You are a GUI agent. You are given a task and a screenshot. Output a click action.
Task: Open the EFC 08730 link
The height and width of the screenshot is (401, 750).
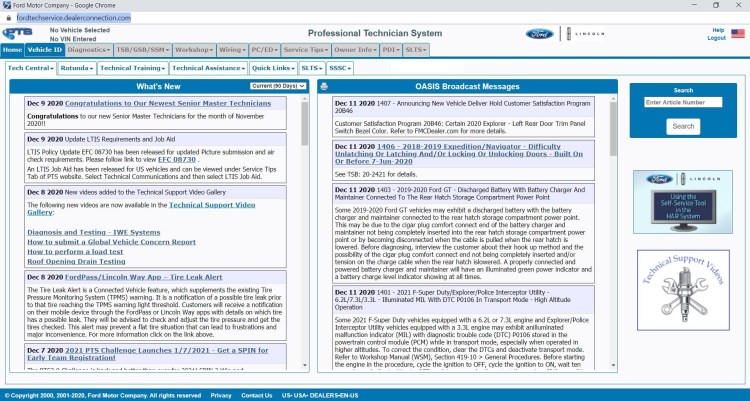click(176, 159)
